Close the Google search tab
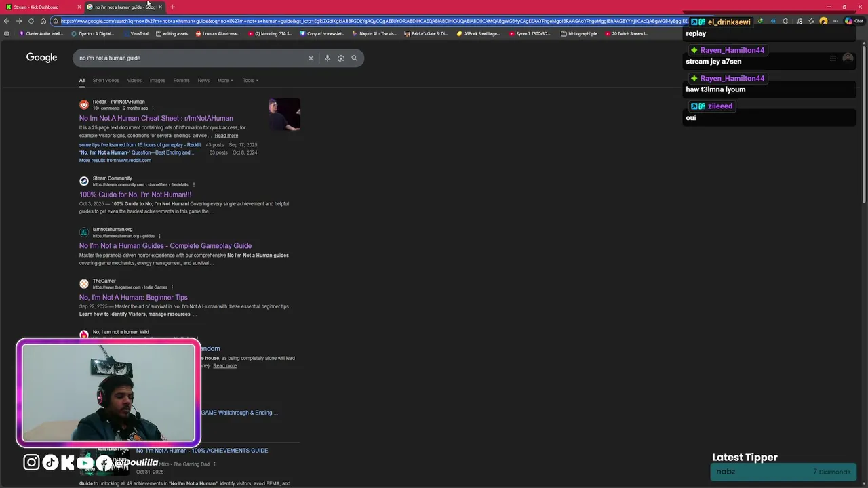The image size is (868, 488). pos(160,7)
